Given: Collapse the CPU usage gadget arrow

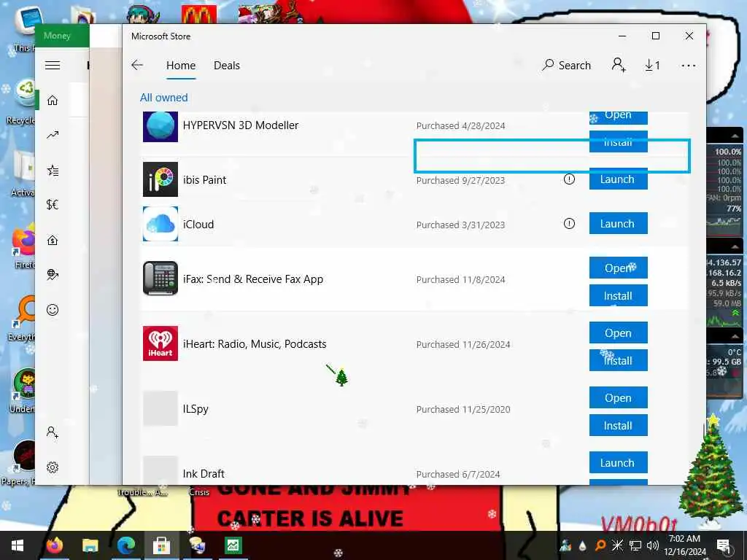Looking at the screenshot, I should pos(734,136).
